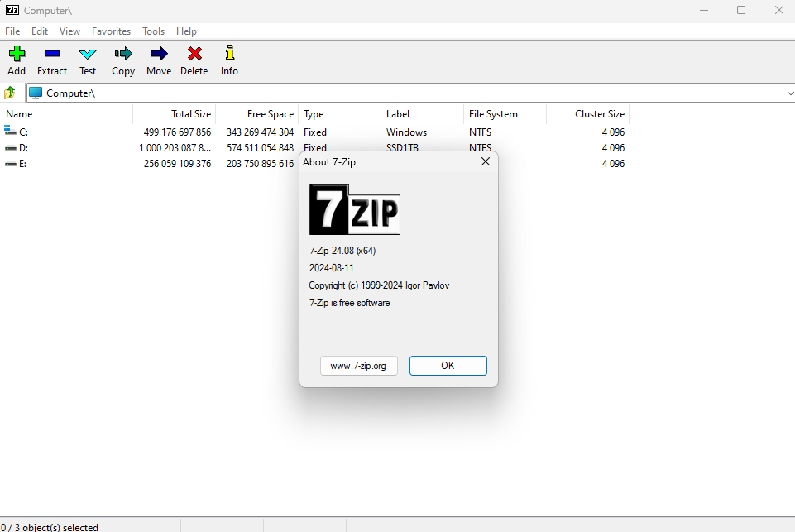The image size is (795, 532).
Task: Open the Tools menu
Action: click(x=153, y=31)
